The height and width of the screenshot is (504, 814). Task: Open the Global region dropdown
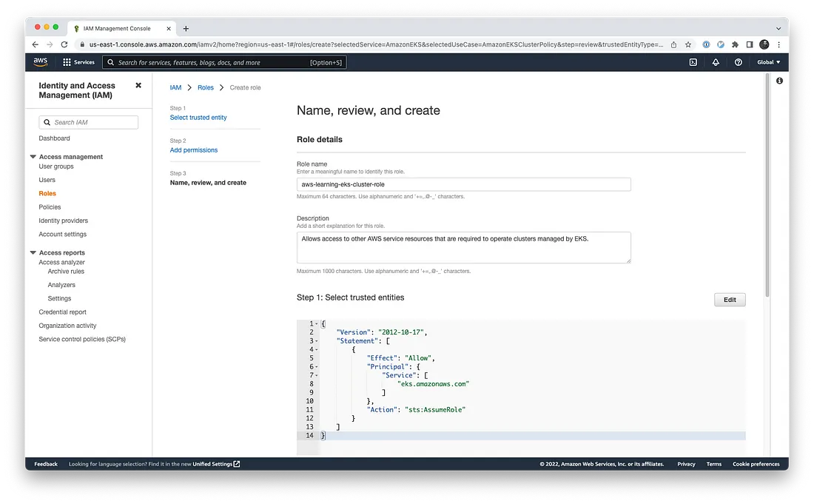pos(768,62)
